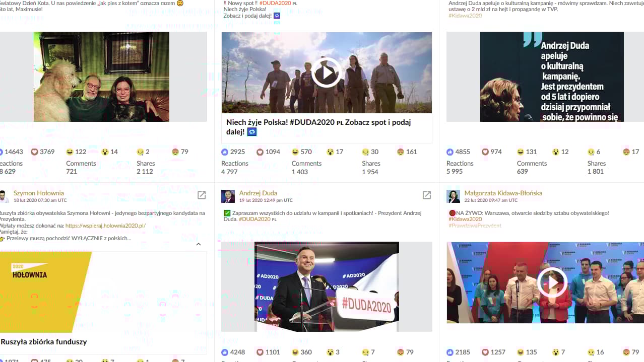Click Szymon Hołownia's profile avatar
644x362 pixels.
(x=3, y=196)
